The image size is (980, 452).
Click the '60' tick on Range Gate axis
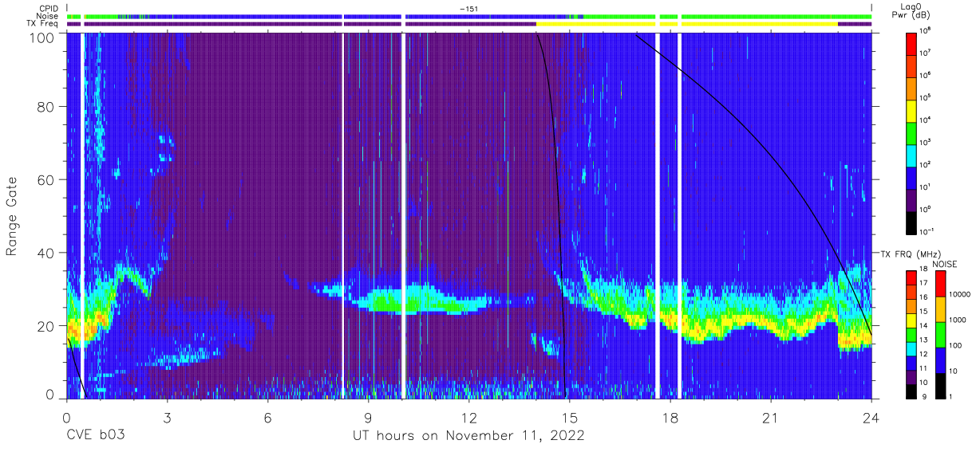pos(47,180)
